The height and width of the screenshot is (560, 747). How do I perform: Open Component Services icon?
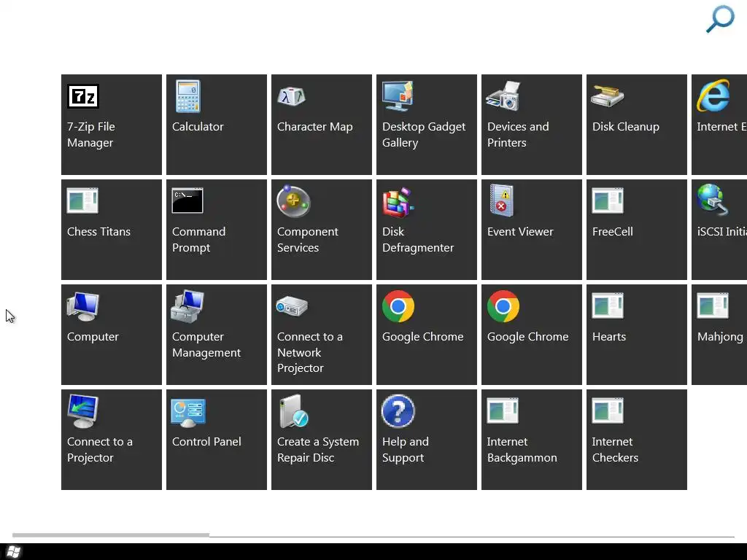click(293, 201)
